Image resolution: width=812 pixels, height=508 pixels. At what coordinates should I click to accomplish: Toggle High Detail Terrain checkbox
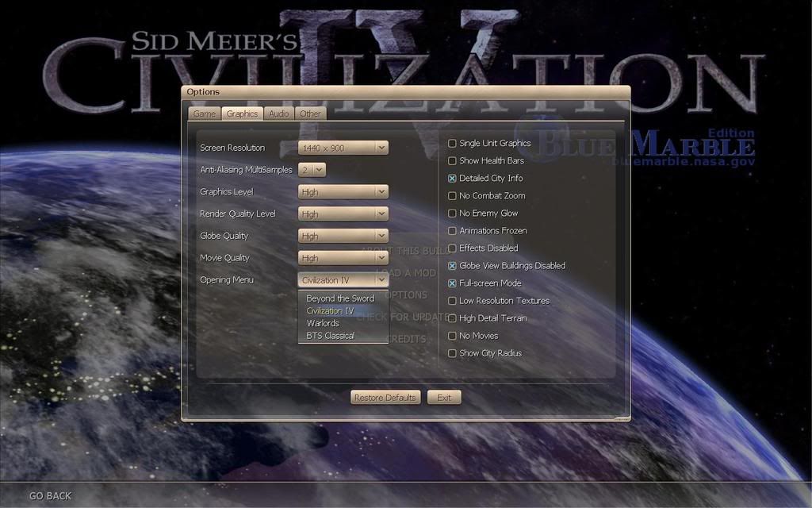452,318
